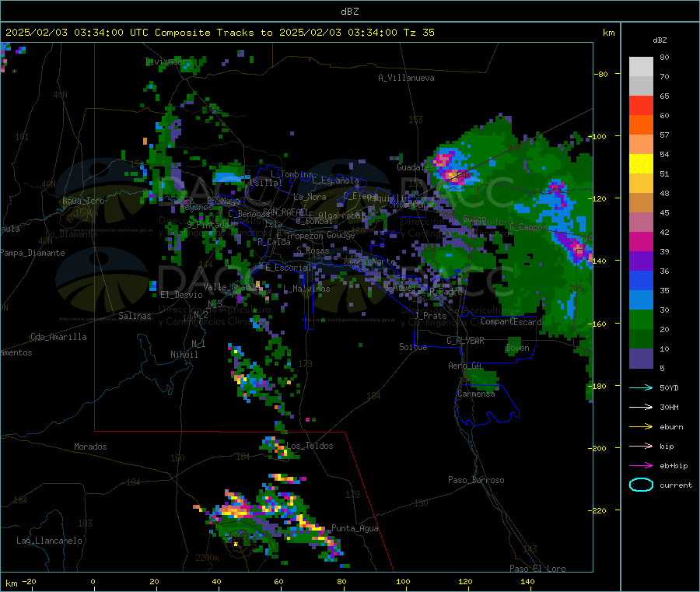Click the yellow eburn arrow legend icon

coord(641,426)
